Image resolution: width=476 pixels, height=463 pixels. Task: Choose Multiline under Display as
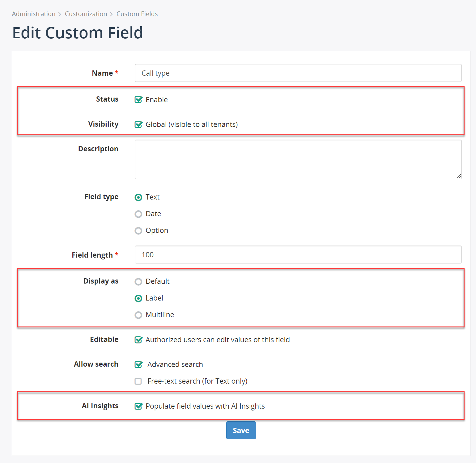click(x=138, y=315)
